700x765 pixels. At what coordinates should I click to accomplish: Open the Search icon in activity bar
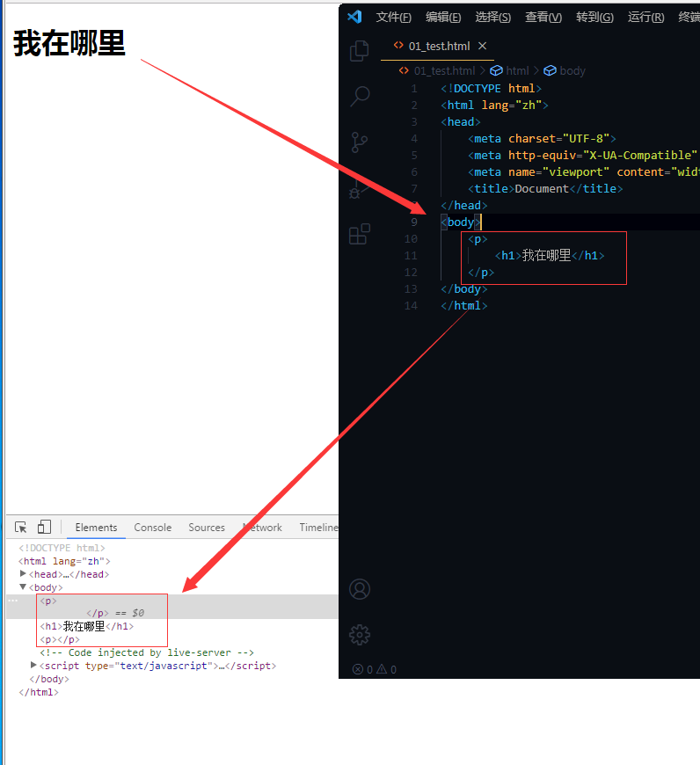tap(360, 96)
